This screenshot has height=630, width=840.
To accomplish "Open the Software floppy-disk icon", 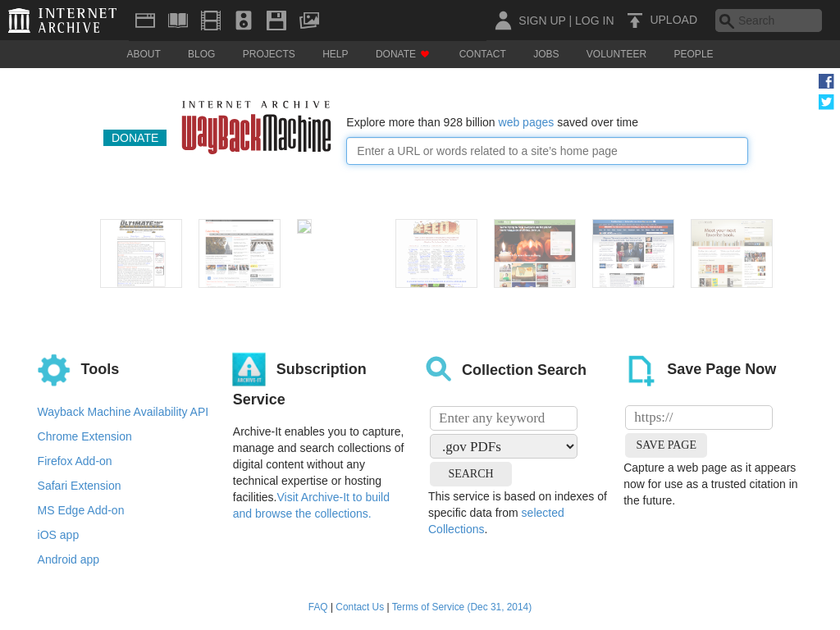I will tap(276, 21).
